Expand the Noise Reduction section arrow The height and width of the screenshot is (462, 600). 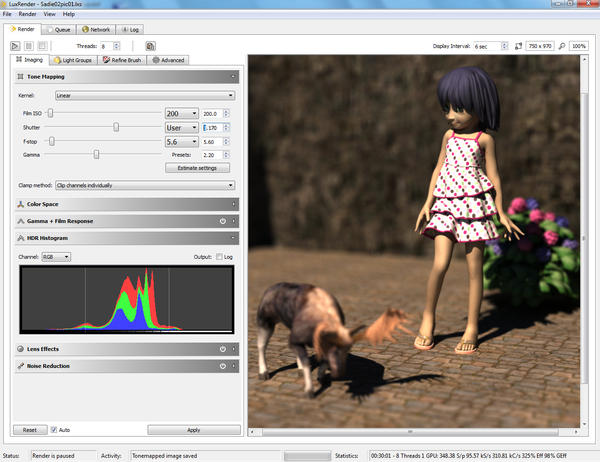coord(233,366)
